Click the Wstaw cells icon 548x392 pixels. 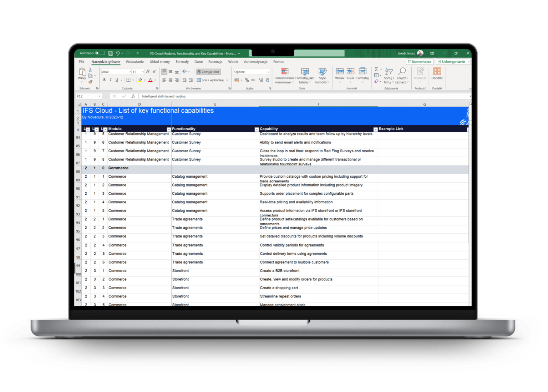[x=339, y=74]
